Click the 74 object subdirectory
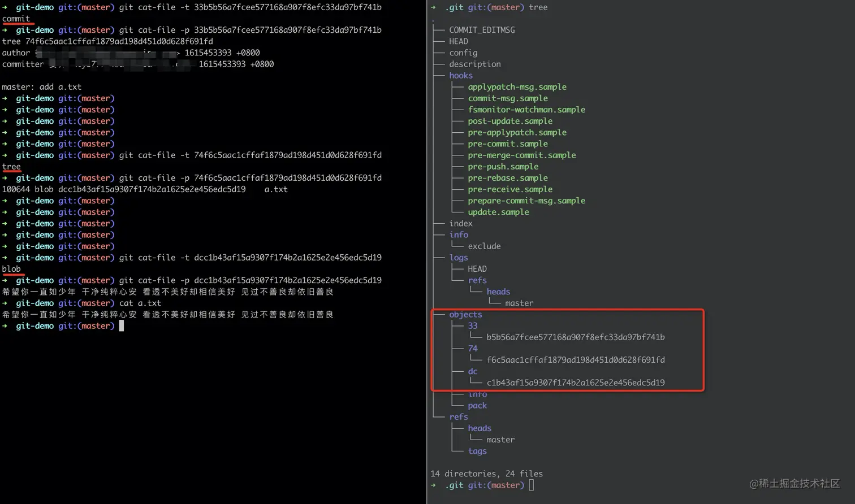Screen dimensions: 855x504 pos(473,349)
